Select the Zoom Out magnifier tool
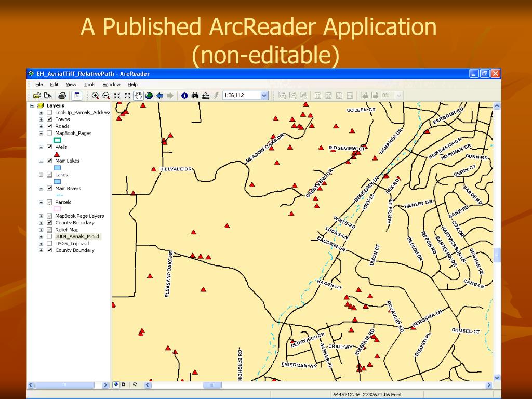 pyautogui.click(x=106, y=96)
